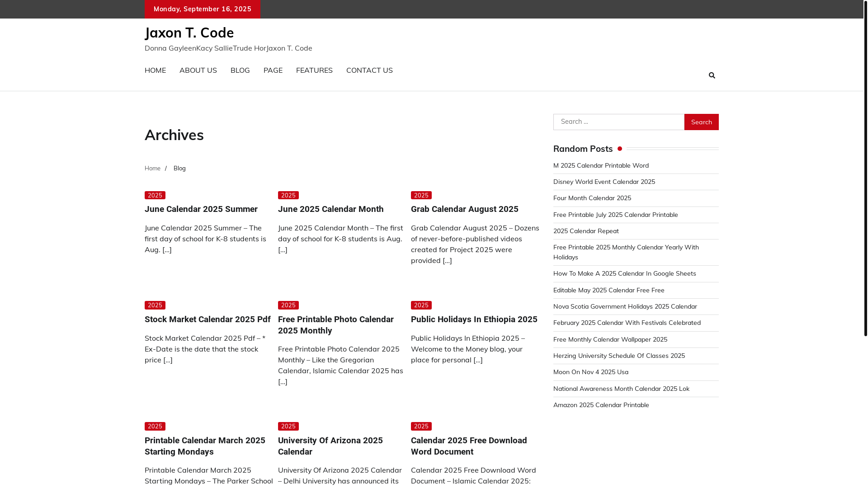Image resolution: width=868 pixels, height=488 pixels.
Task: Open Herzing University Schedule Of Classes 2025
Action: (619, 356)
